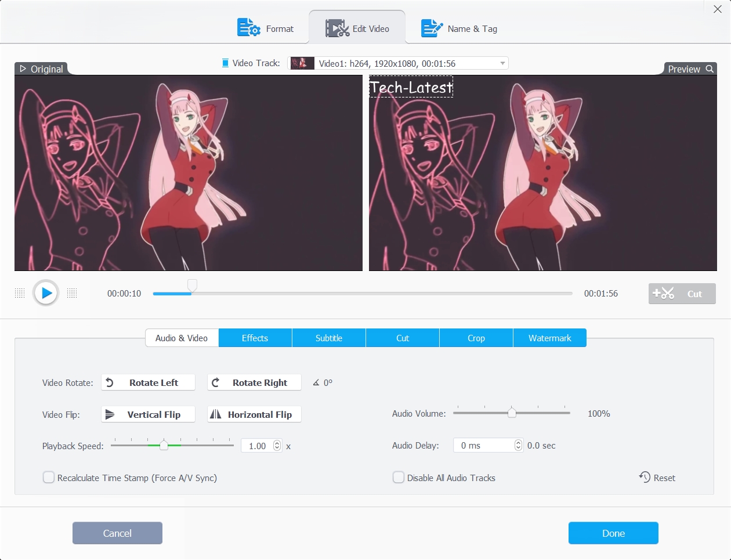731x560 pixels.
Task: Check Disable All Audio Tracks
Action: click(x=399, y=478)
